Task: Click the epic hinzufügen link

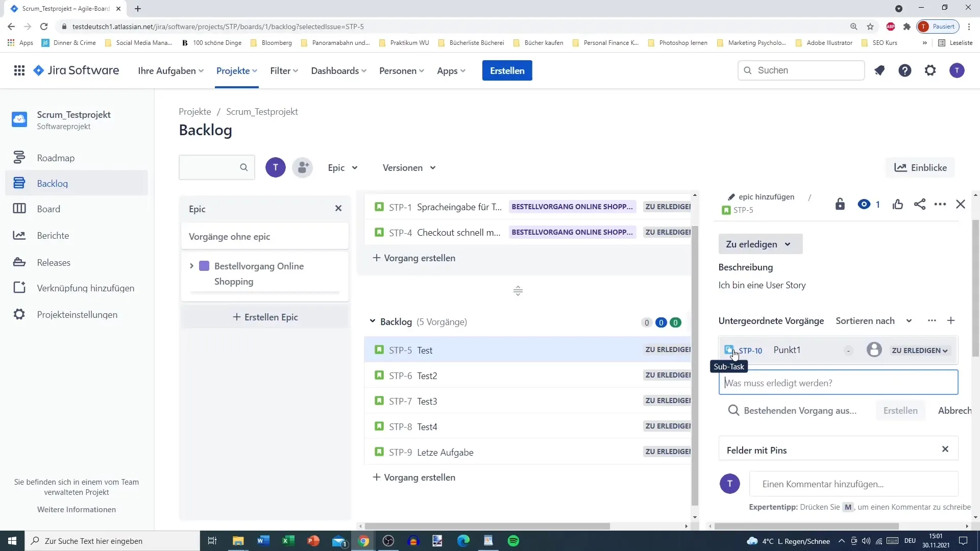Action: coord(761,196)
